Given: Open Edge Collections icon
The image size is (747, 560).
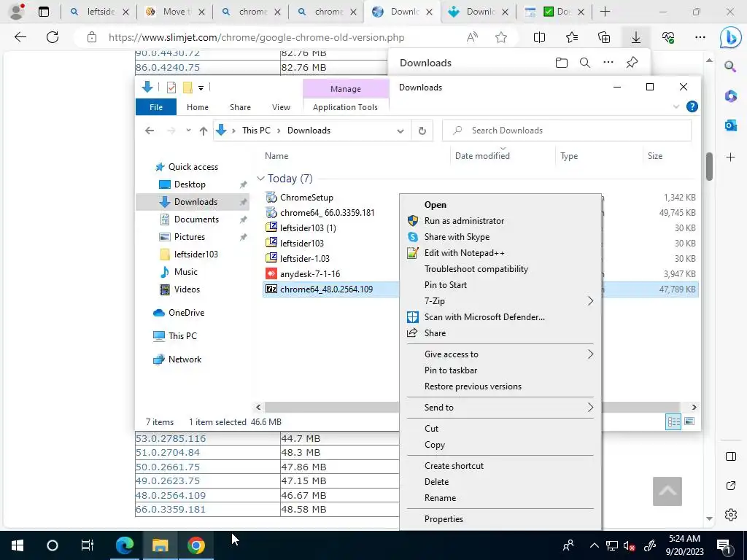Looking at the screenshot, I should pyautogui.click(x=603, y=37).
